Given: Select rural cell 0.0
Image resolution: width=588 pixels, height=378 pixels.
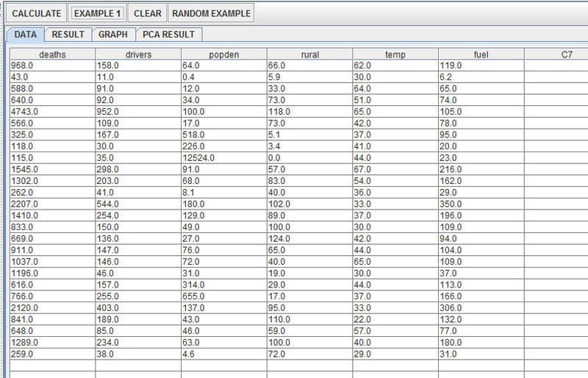Looking at the screenshot, I should point(309,157).
